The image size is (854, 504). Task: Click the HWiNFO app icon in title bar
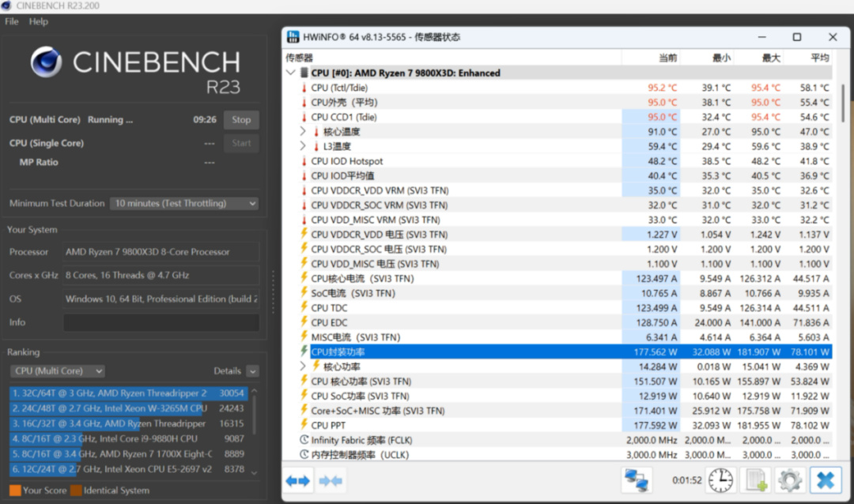pos(293,37)
